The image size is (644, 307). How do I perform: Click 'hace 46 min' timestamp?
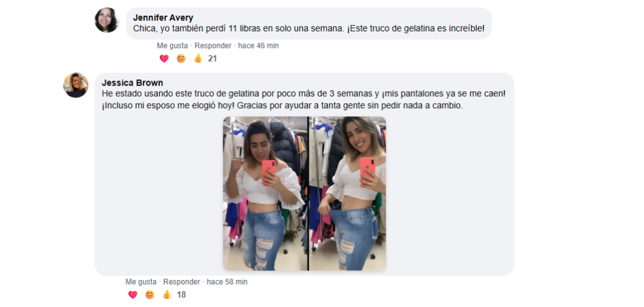point(258,46)
